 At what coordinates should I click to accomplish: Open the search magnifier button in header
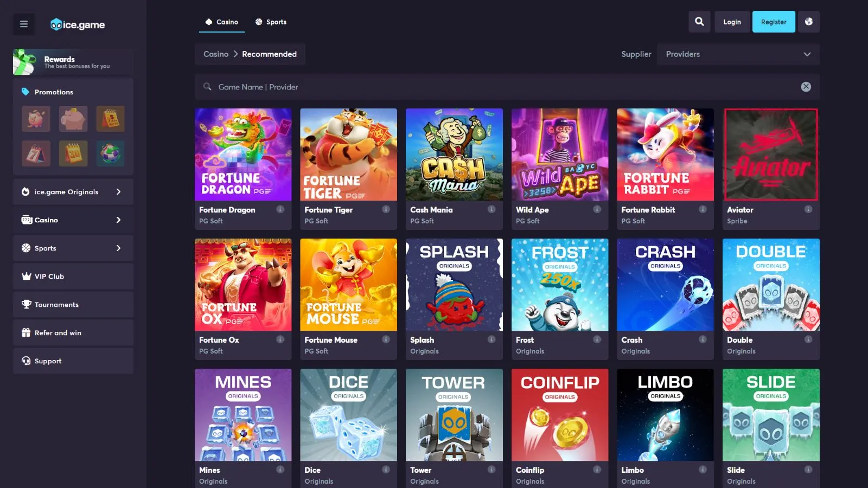tap(699, 22)
